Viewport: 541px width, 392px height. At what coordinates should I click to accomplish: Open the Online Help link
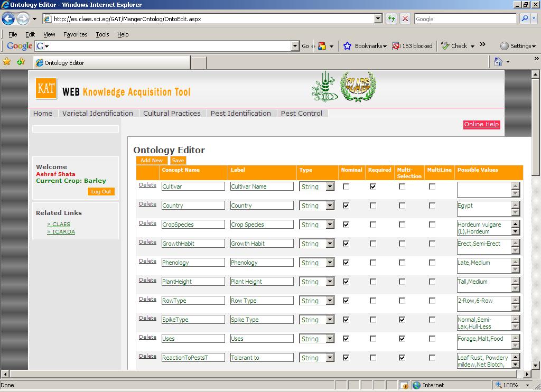coord(481,124)
